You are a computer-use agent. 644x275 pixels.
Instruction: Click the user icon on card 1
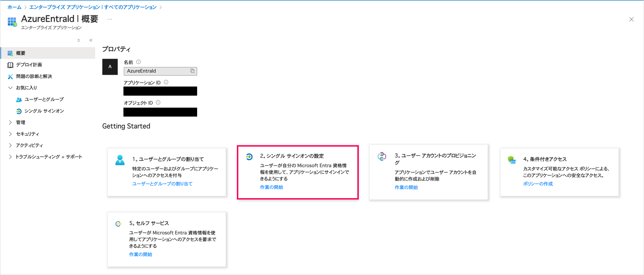[x=120, y=160]
